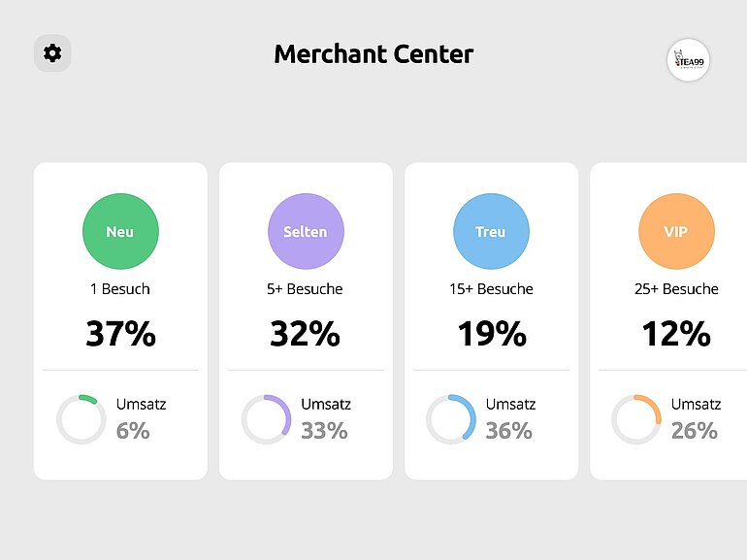
Task: Click the 15+ Besuche label
Action: pyautogui.click(x=491, y=289)
